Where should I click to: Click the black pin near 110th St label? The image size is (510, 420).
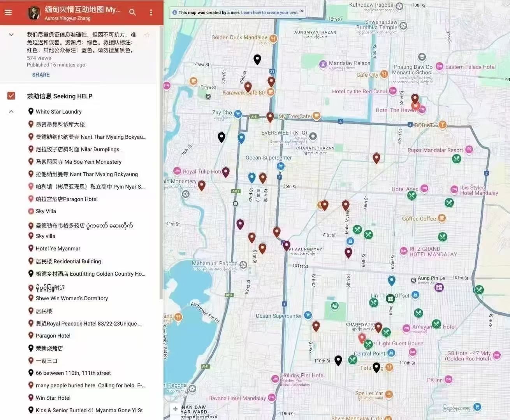(338, 361)
